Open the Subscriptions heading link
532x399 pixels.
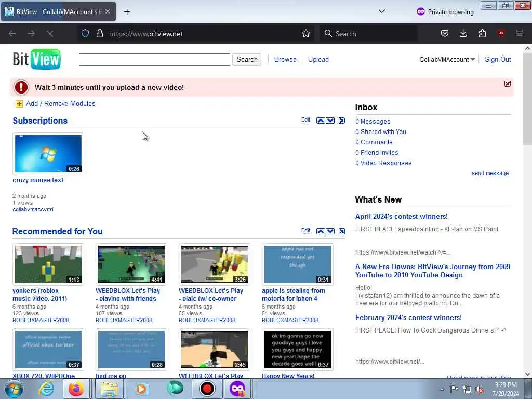(x=40, y=121)
